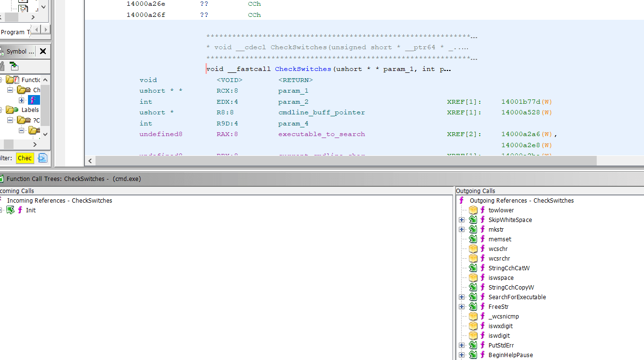Collapse the nested folder under ?C
The image size is (644, 360).
[x=21, y=130]
